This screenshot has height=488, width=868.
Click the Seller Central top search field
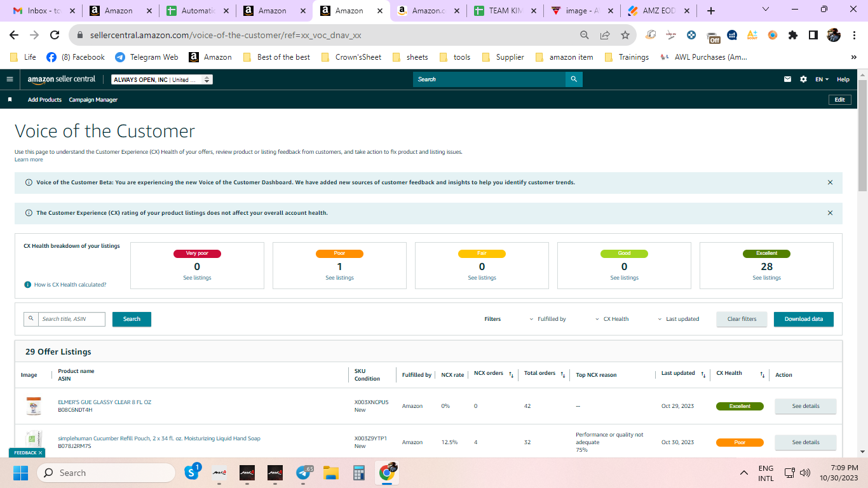coord(489,79)
